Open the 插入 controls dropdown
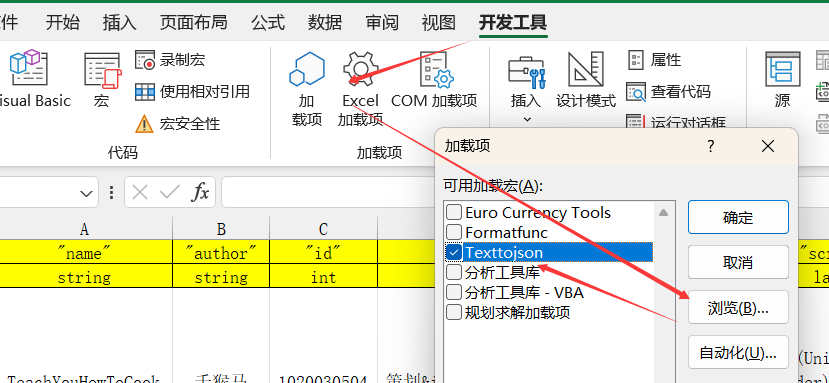This screenshot has height=383, width=829. [526, 89]
